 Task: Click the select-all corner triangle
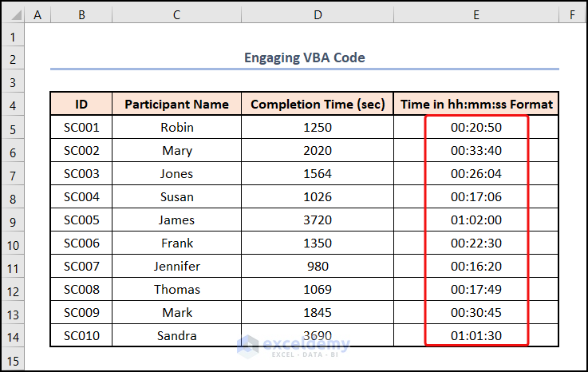tap(14, 14)
